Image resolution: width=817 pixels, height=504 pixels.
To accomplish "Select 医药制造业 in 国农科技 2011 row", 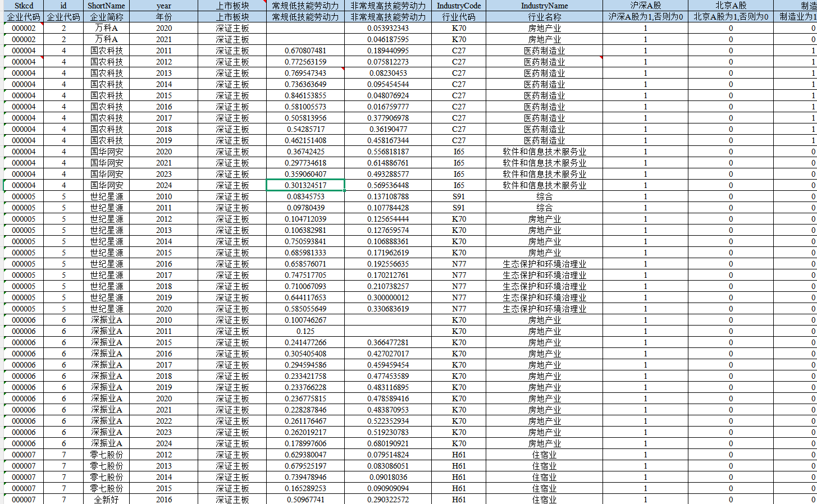I will tap(544, 51).
